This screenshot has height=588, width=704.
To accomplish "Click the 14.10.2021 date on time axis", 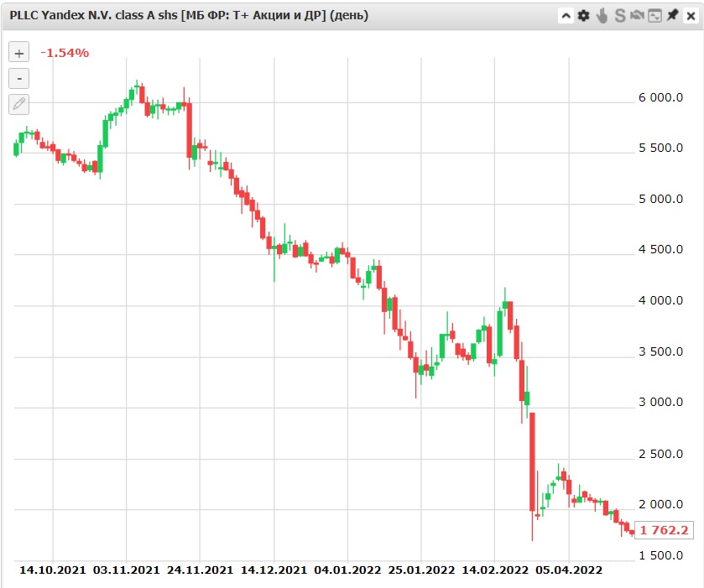I will click(x=53, y=570).
